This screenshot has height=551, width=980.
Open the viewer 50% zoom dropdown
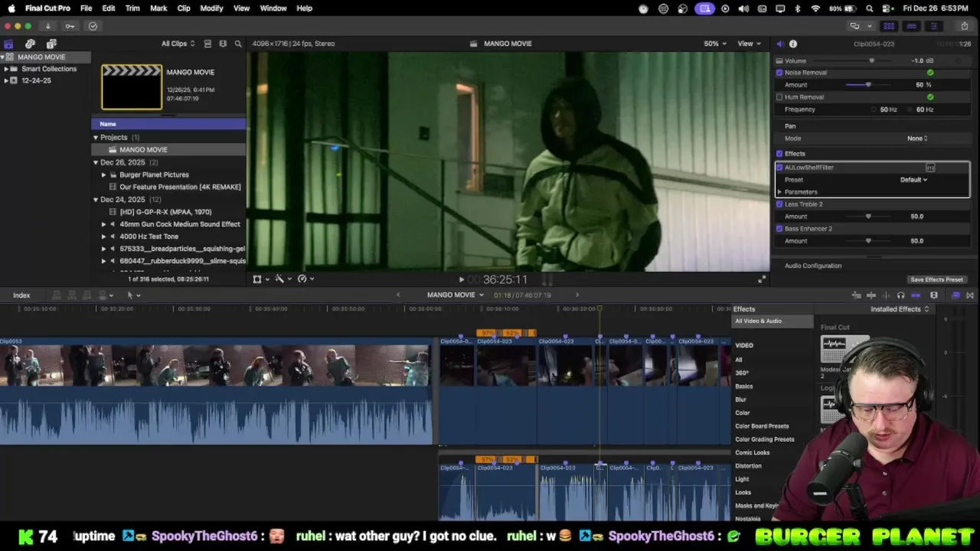[715, 44]
